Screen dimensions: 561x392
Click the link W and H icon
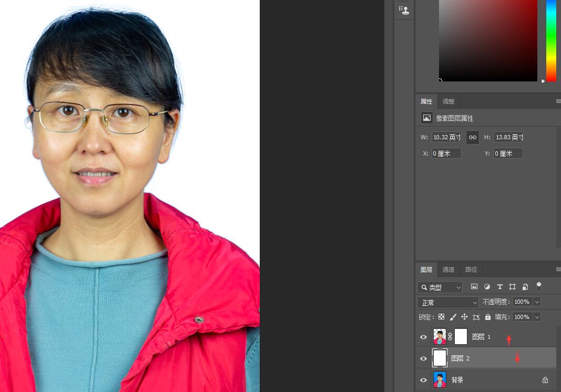[x=472, y=137]
